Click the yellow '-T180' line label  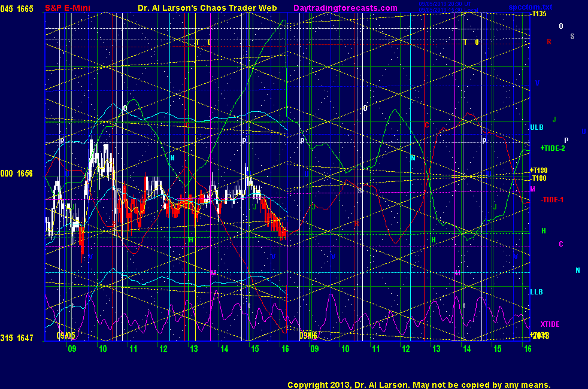pos(539,178)
